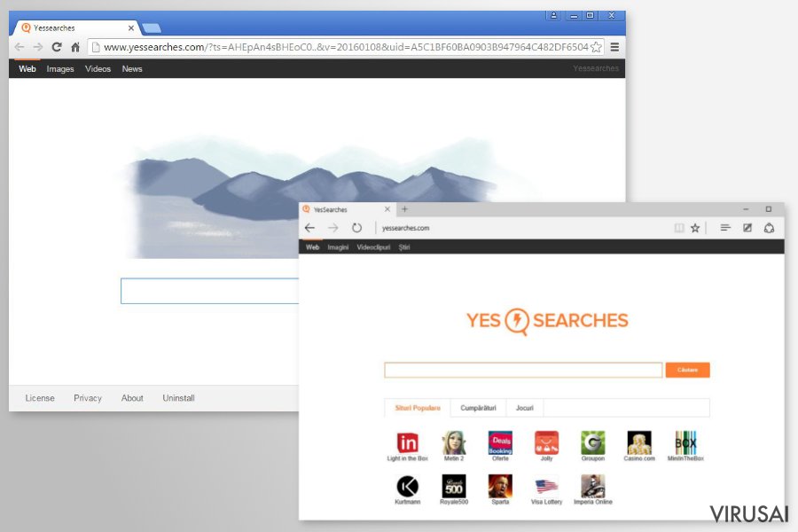The height and width of the screenshot is (532, 798).
Task: Minimize the Edge window
Action: click(746, 209)
